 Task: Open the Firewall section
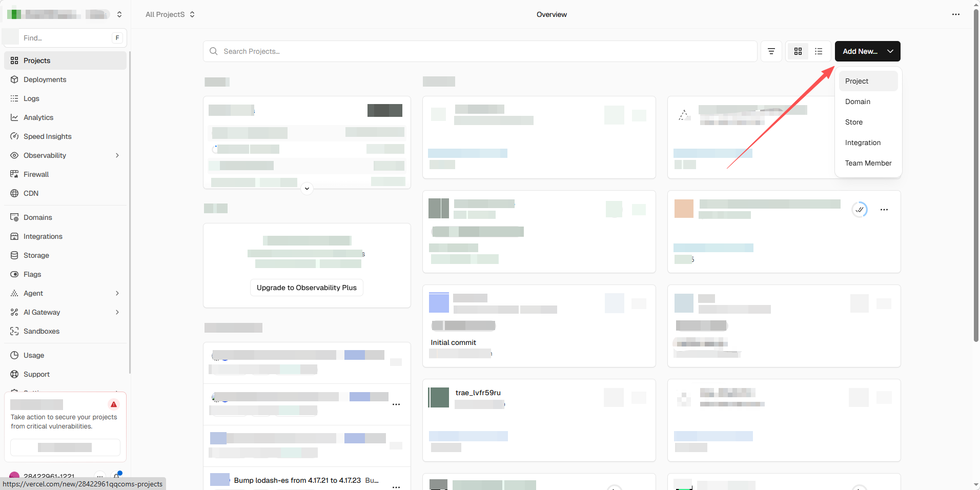click(36, 174)
